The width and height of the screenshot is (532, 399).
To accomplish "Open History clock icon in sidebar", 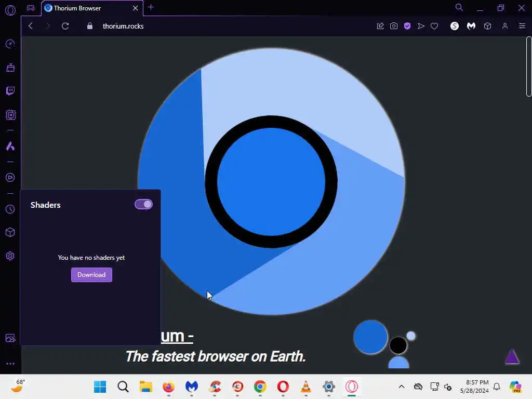I will point(10,209).
